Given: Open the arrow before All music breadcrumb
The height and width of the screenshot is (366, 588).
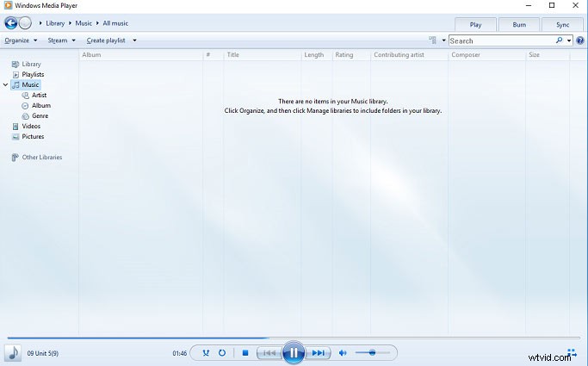Looking at the screenshot, I should 97,23.
